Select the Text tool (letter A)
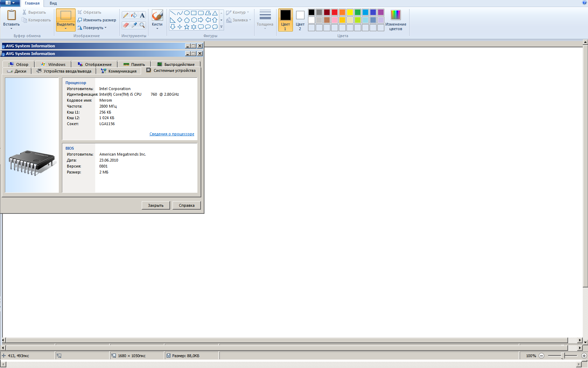This screenshot has height=368, width=588. [142, 15]
